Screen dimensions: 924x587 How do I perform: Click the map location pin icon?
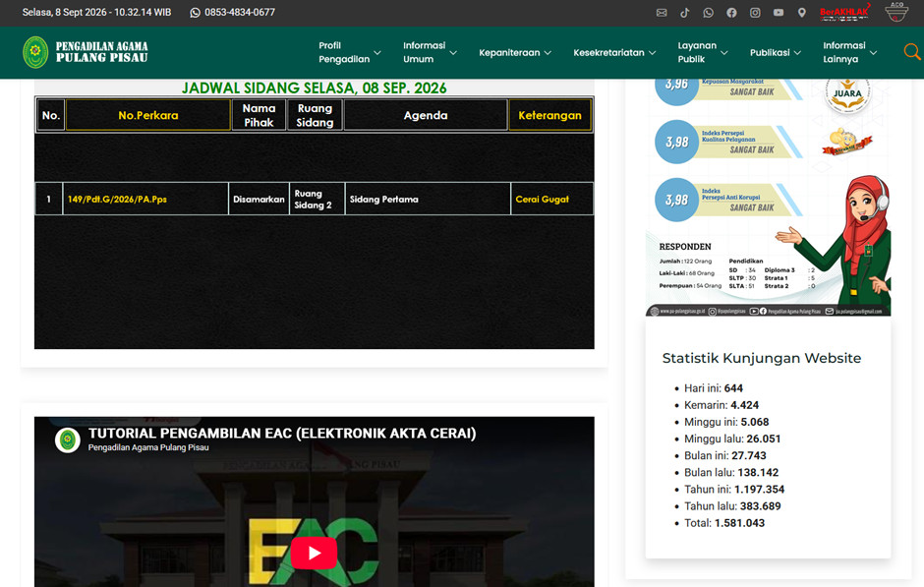click(801, 13)
